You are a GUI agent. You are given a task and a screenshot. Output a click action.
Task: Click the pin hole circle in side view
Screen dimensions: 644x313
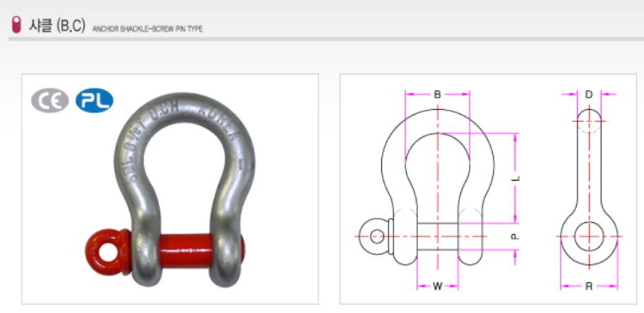tap(589, 237)
